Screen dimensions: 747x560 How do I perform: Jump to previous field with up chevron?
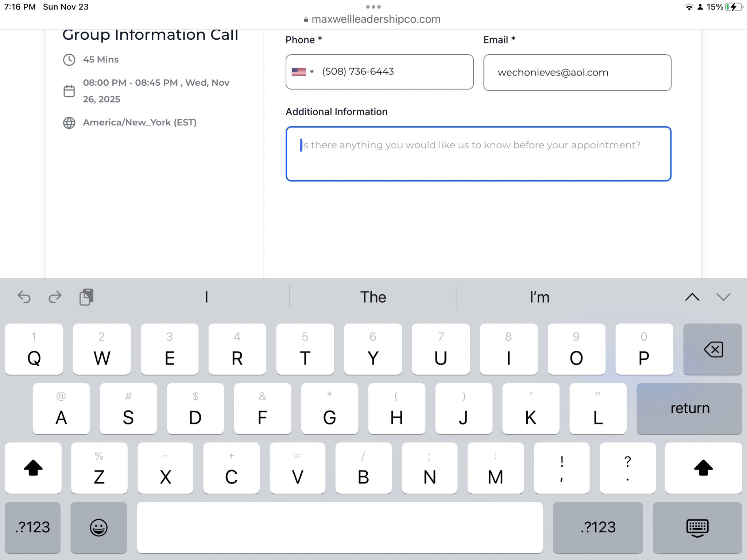(x=692, y=297)
